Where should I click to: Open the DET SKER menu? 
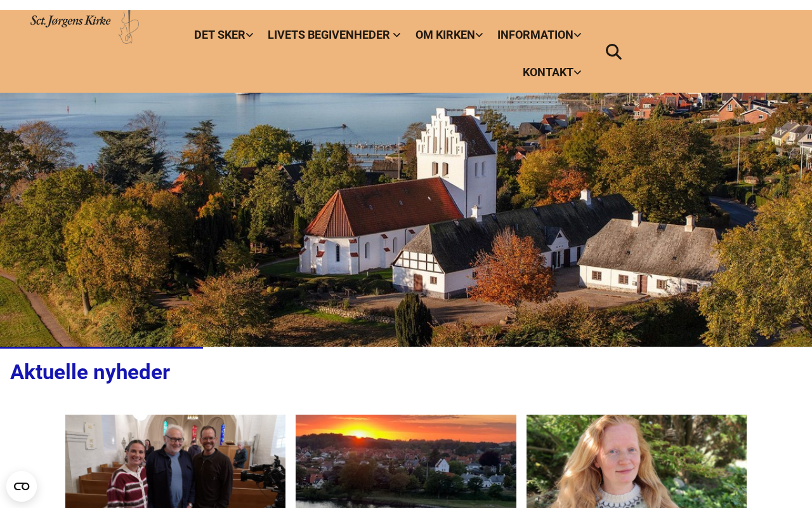tap(219, 35)
